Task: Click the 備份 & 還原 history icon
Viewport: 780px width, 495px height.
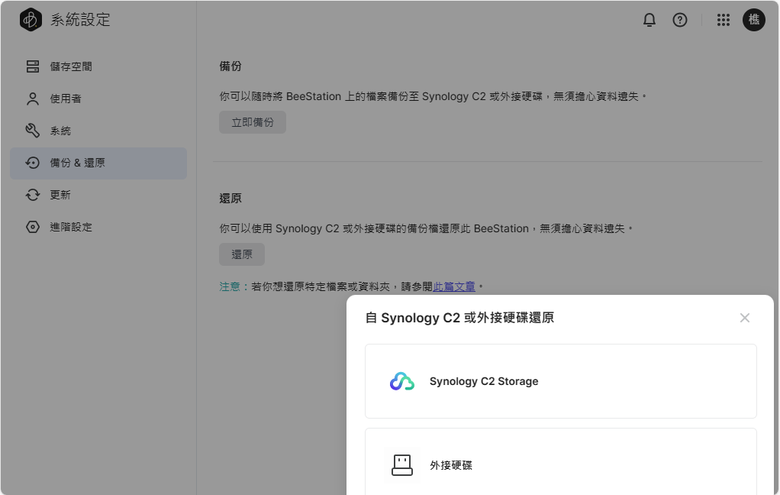Action: (33, 163)
